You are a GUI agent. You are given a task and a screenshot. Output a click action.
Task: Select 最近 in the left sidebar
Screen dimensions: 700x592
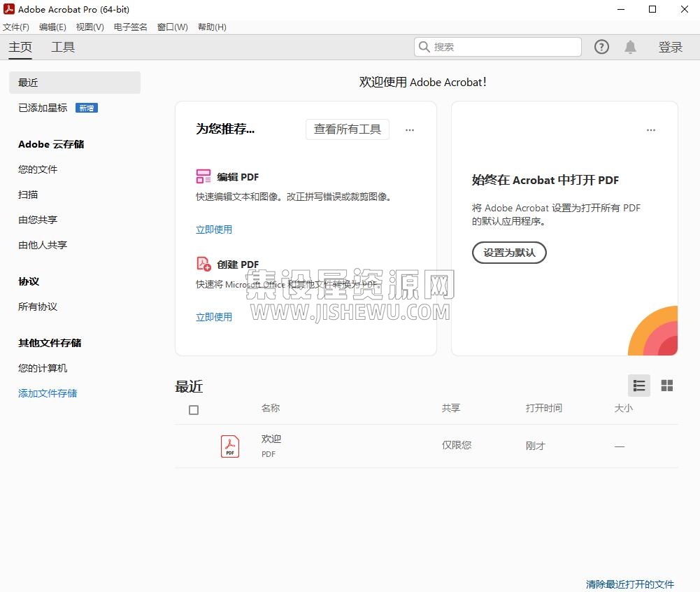(x=75, y=83)
